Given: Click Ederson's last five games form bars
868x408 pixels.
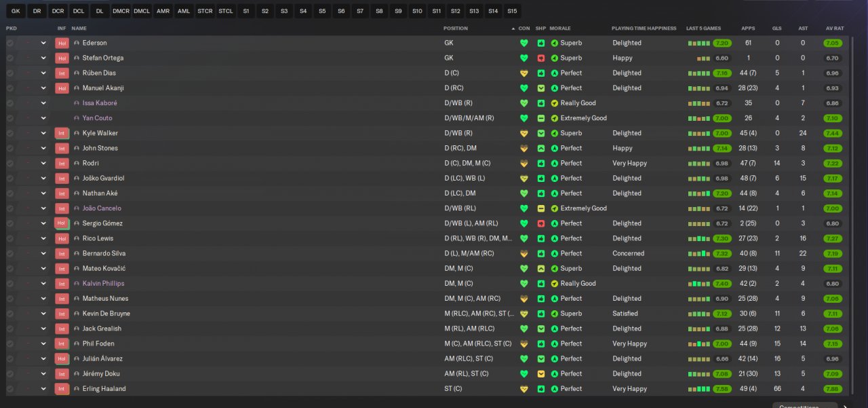Looking at the screenshot, I should [699, 43].
